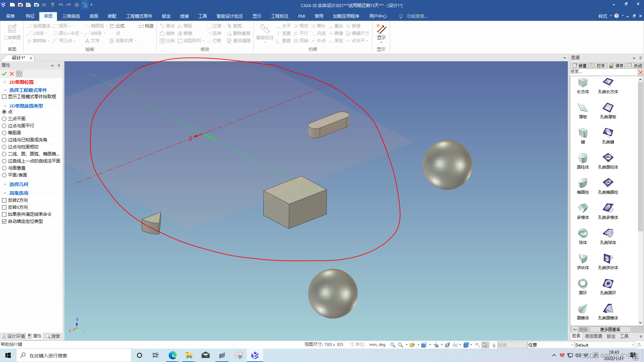Select the 长方体 box shape icon

click(583, 83)
